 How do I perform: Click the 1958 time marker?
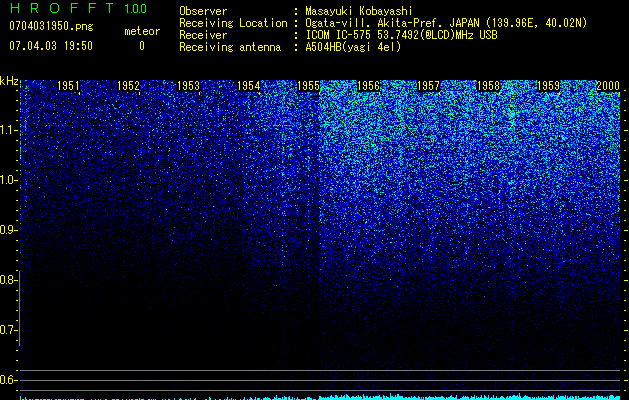tap(488, 86)
